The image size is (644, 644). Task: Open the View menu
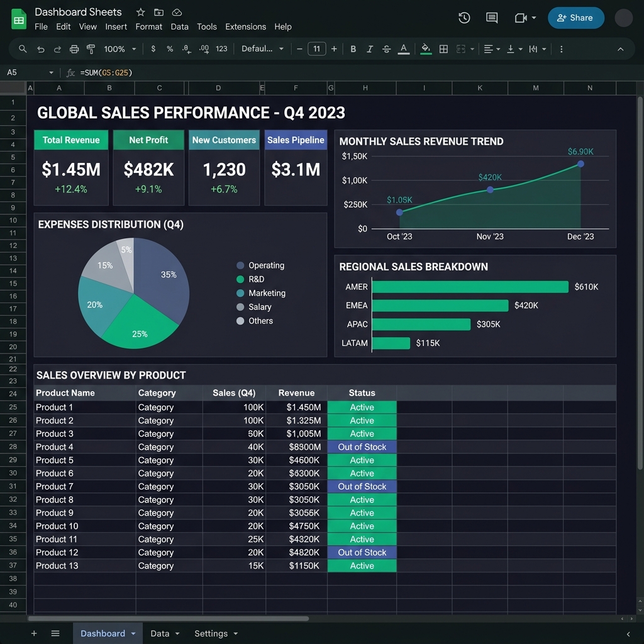[88, 26]
